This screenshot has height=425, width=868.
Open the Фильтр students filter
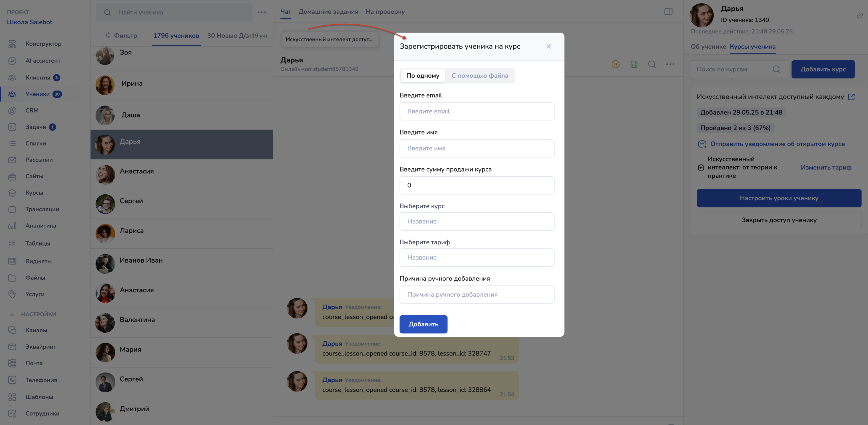(x=121, y=35)
